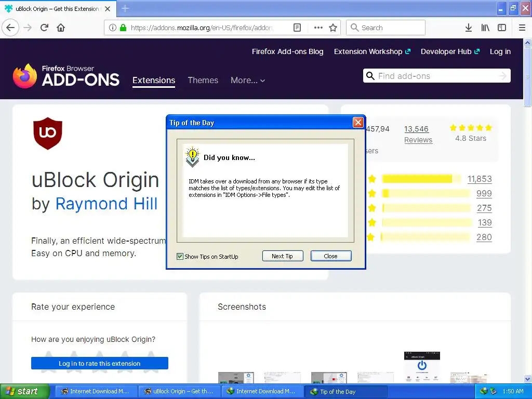Open the Extensions tab
The width and height of the screenshot is (532, 399).
[x=154, y=81]
